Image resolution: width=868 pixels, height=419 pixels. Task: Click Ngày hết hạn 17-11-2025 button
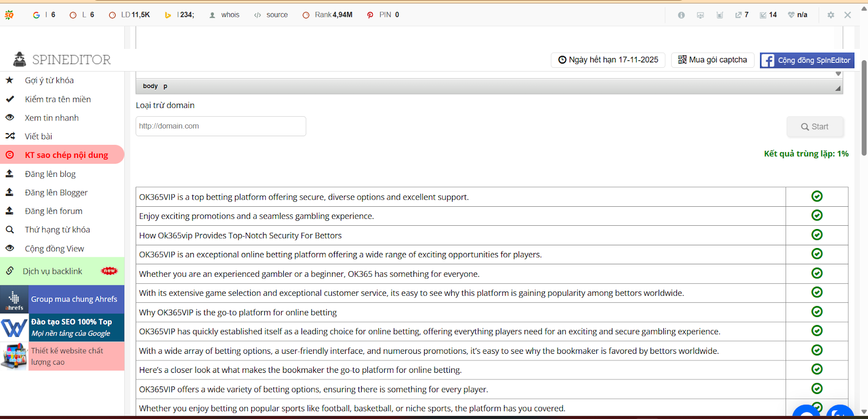(608, 60)
